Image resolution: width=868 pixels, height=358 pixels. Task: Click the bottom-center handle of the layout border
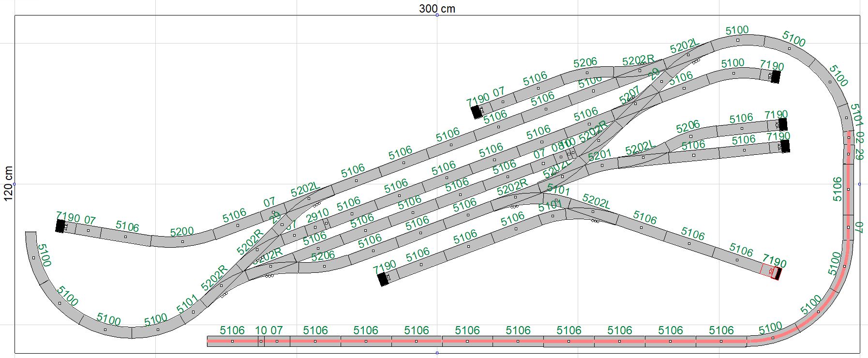[437, 353]
